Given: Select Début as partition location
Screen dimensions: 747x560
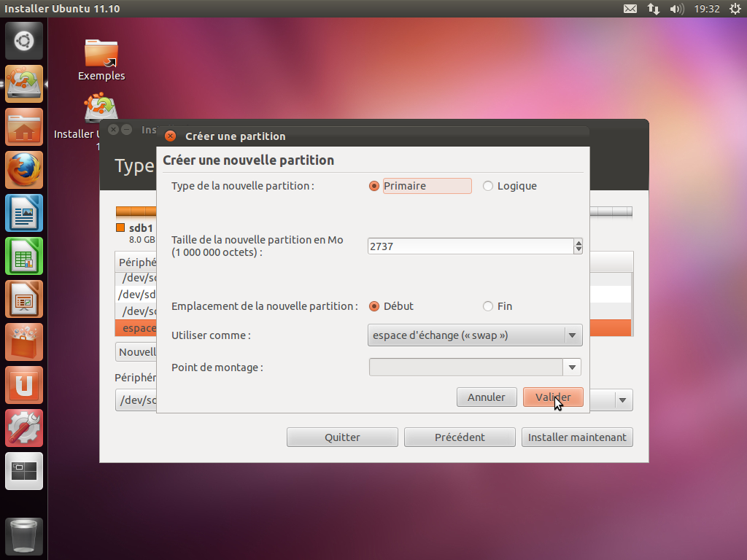Looking at the screenshot, I should pyautogui.click(x=375, y=306).
